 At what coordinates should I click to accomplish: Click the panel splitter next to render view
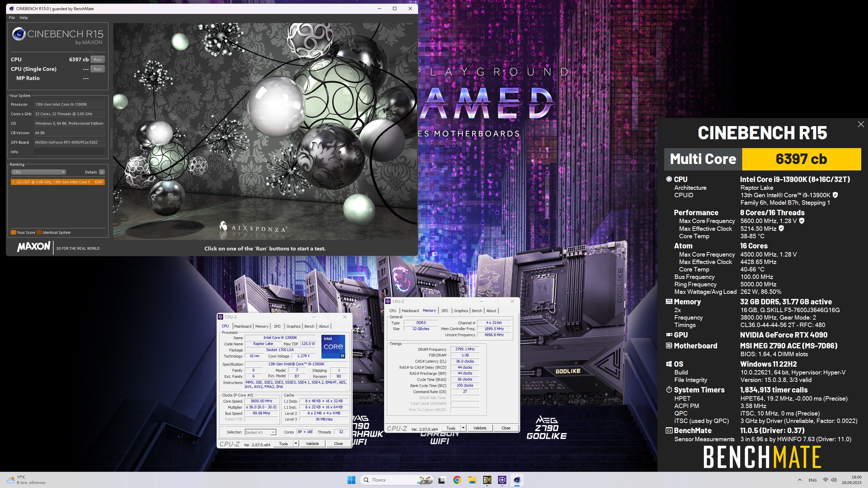click(x=111, y=138)
